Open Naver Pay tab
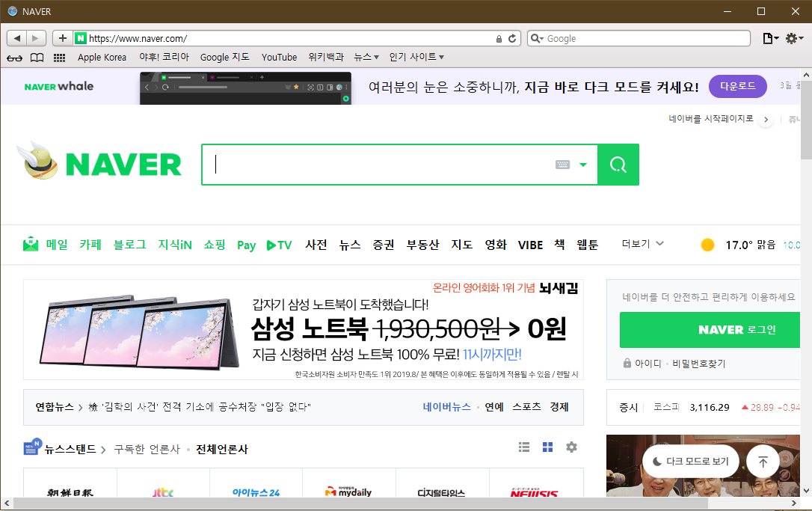The height and width of the screenshot is (511, 812). [247, 245]
